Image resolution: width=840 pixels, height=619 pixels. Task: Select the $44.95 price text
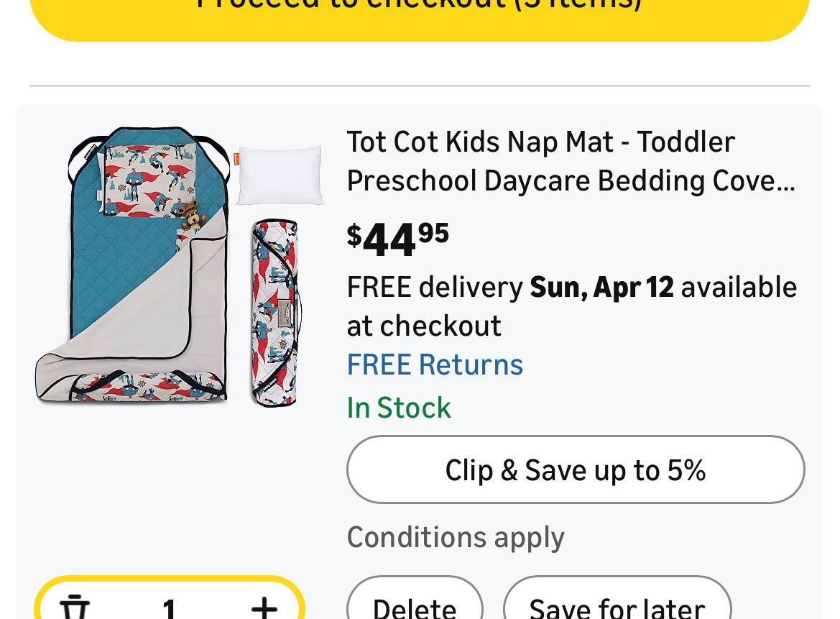point(398,239)
